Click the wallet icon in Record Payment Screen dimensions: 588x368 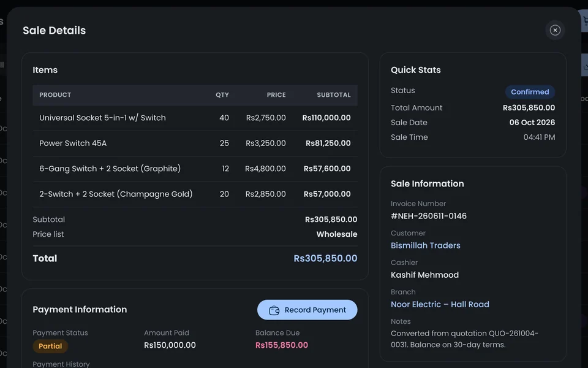pyautogui.click(x=274, y=310)
